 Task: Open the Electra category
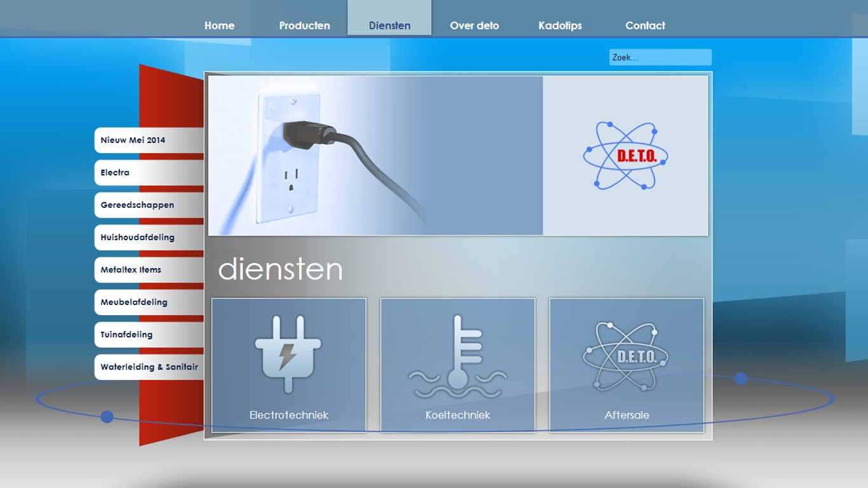pos(149,172)
